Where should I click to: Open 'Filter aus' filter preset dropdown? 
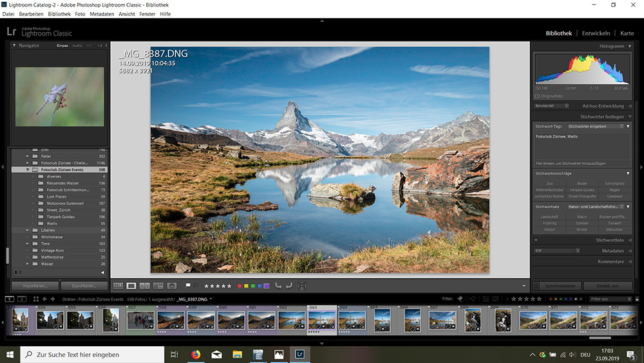click(611, 299)
